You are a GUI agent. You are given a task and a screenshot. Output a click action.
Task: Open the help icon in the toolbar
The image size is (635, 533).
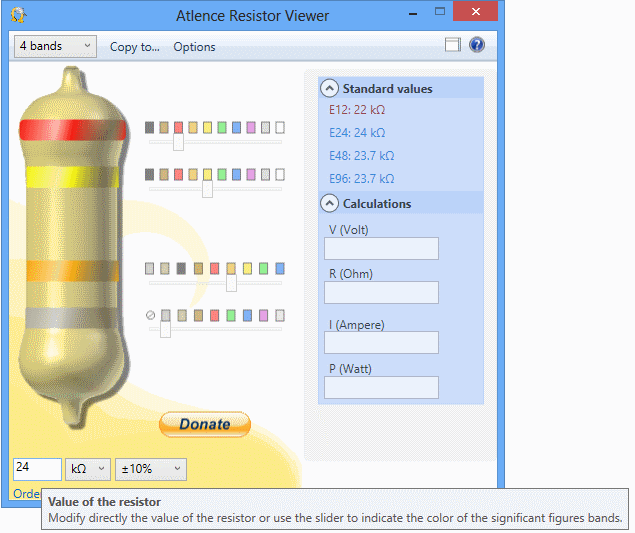coord(477,45)
